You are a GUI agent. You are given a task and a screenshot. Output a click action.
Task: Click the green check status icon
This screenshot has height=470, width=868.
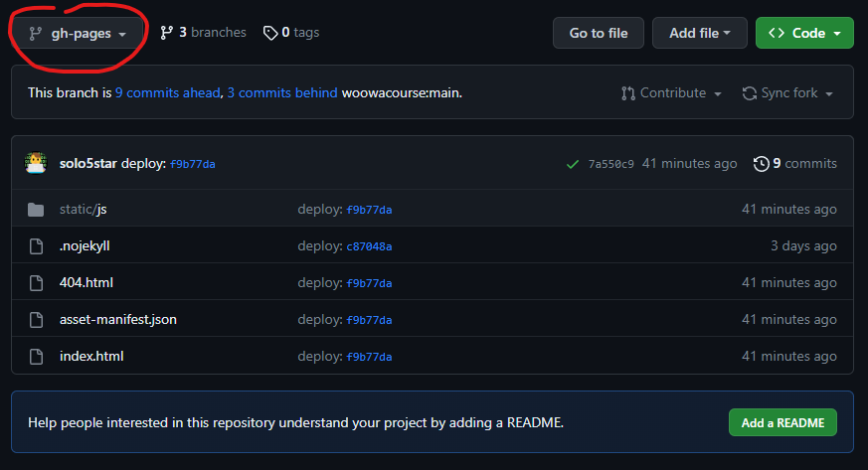click(573, 164)
